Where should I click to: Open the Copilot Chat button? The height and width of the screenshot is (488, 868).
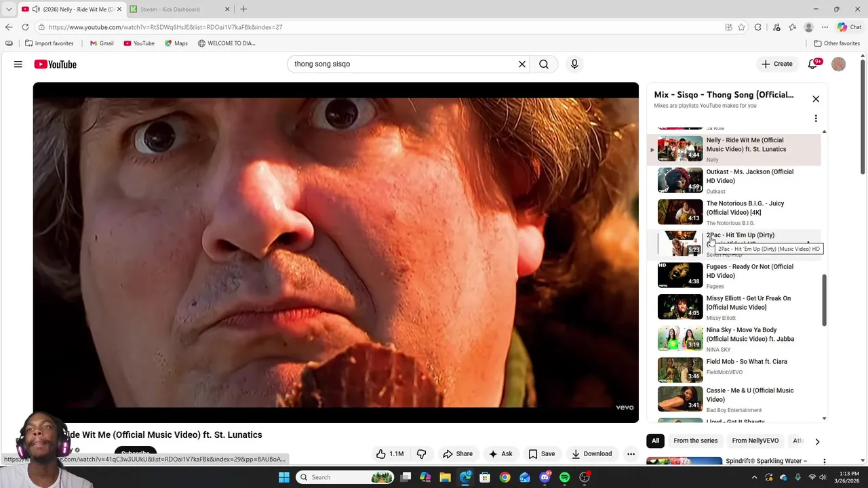(x=849, y=27)
